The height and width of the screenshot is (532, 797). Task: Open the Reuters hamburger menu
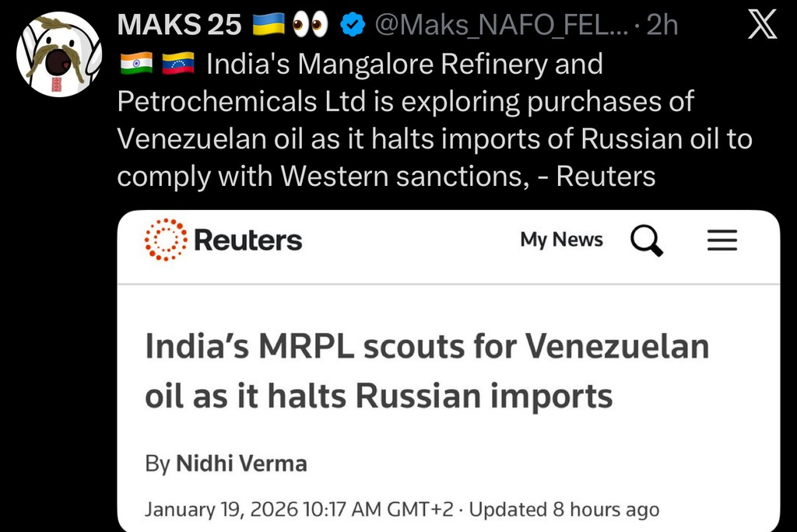pos(722,240)
